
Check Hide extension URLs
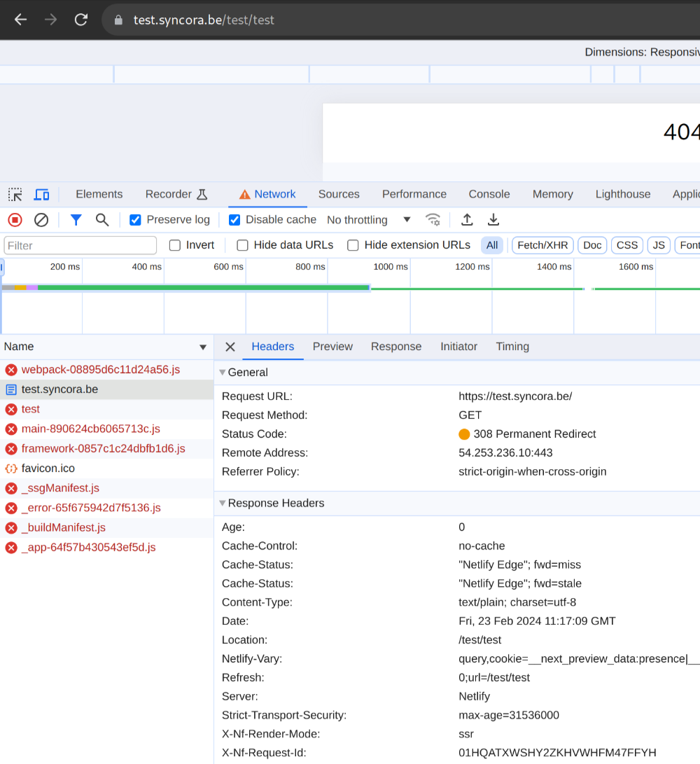[x=353, y=246]
